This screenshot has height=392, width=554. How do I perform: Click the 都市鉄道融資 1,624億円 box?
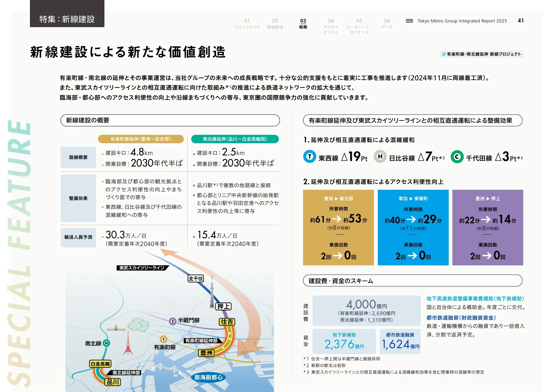click(400, 341)
